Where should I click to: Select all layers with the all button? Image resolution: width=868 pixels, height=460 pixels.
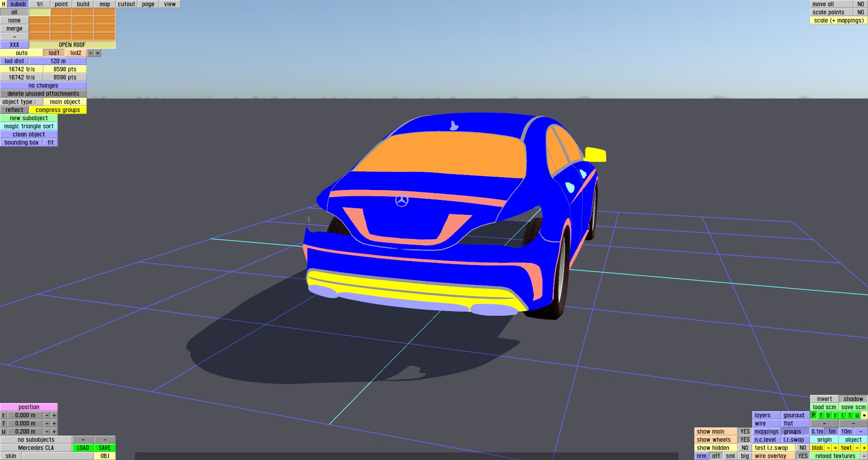click(14, 12)
